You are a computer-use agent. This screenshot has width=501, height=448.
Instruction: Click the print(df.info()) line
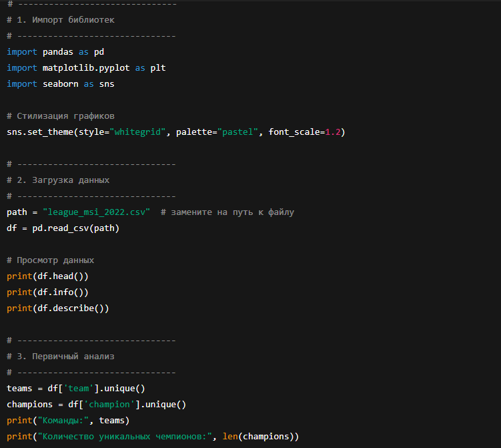47,292
